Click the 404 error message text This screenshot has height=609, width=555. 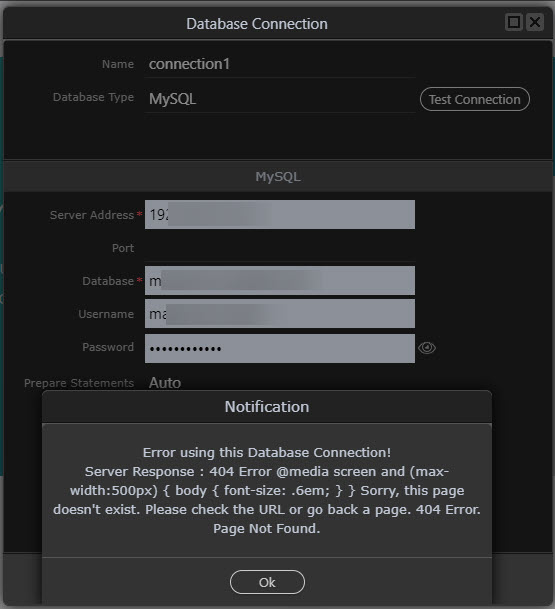(x=267, y=491)
